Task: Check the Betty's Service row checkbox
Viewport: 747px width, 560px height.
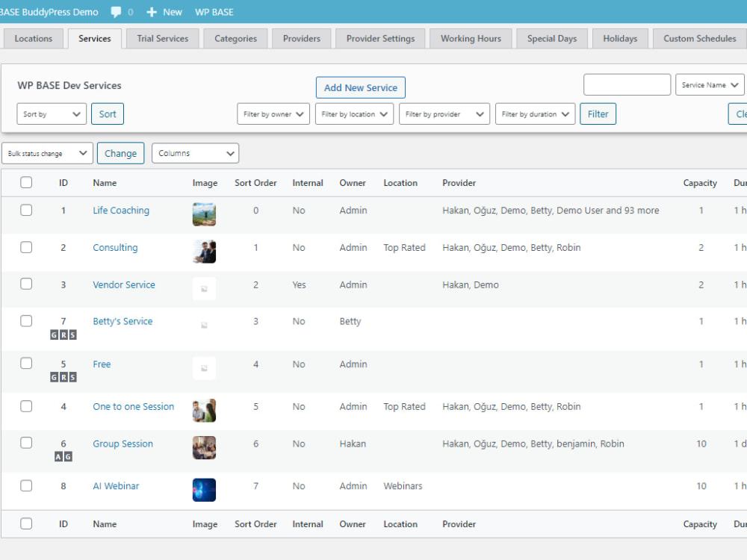Action: pos(26,321)
